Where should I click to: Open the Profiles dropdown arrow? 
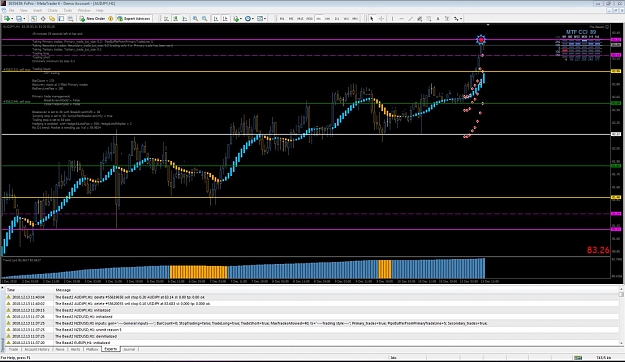24,18
